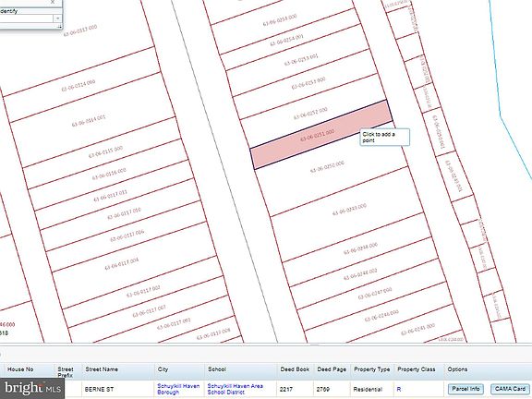532x399 pixels.
Task: Click the House No column header
Action: [x=20, y=369]
